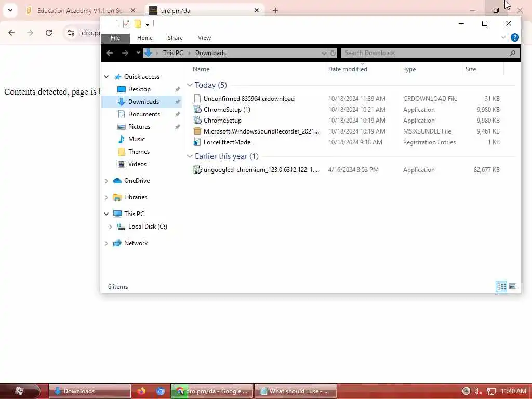View site information icon in Chrome
The image size is (532, 399).
tap(71, 33)
